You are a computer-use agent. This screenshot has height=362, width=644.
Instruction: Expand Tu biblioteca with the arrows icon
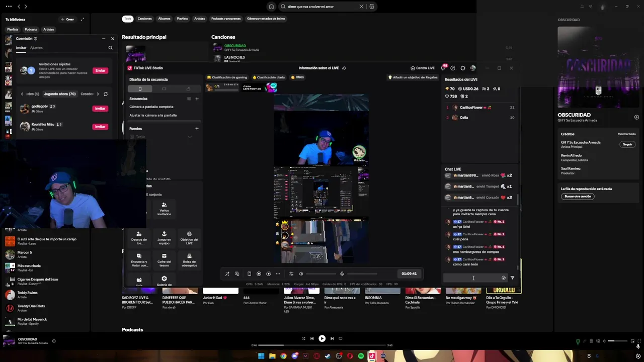[82, 19]
